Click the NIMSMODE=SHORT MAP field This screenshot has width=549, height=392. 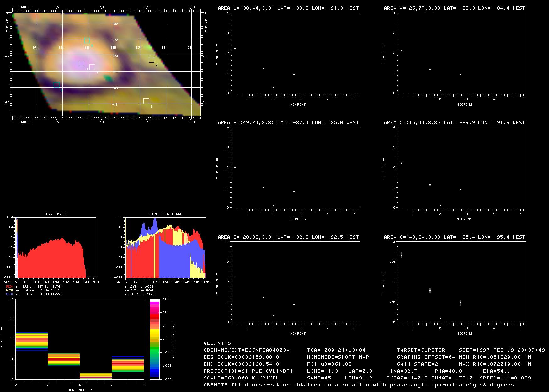338,357
